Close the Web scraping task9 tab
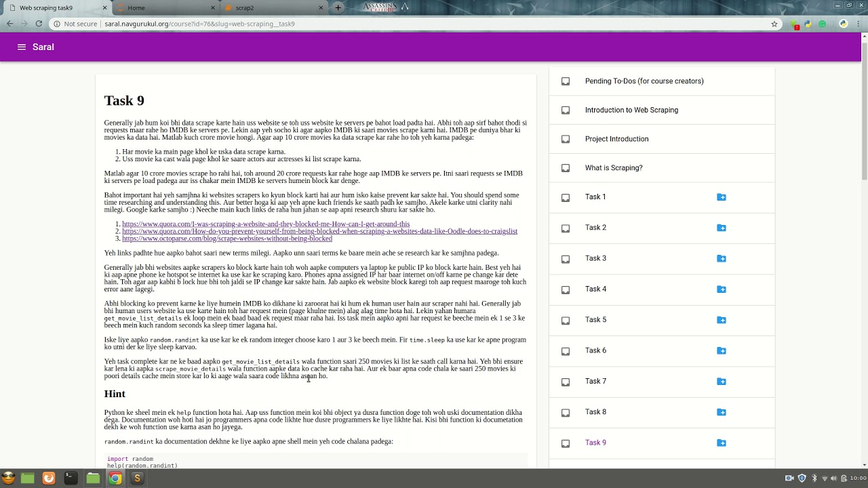Screen dimensions: 868x488 coord(104,8)
